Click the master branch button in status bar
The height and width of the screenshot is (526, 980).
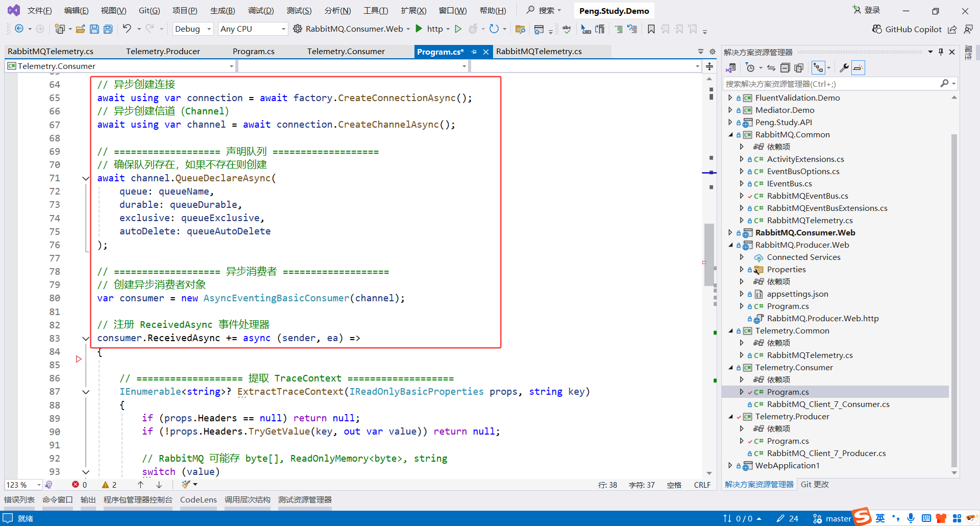point(832,518)
